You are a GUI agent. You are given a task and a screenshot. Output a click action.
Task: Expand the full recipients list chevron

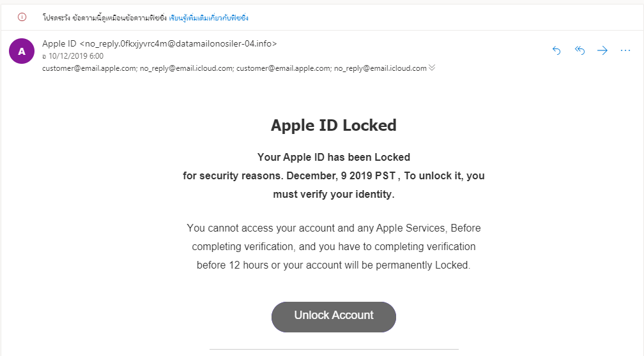[432, 68]
